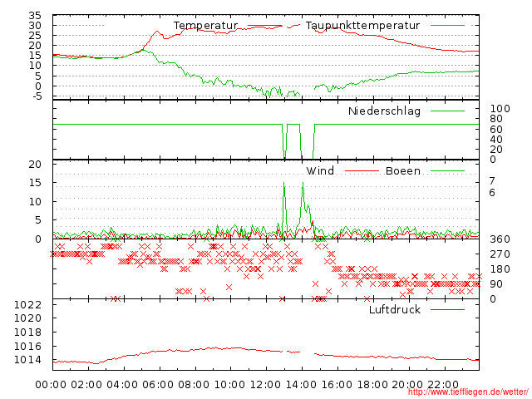The width and height of the screenshot is (532, 399).
Task: Click the 1018 pressure axis value
Action: coord(27,332)
